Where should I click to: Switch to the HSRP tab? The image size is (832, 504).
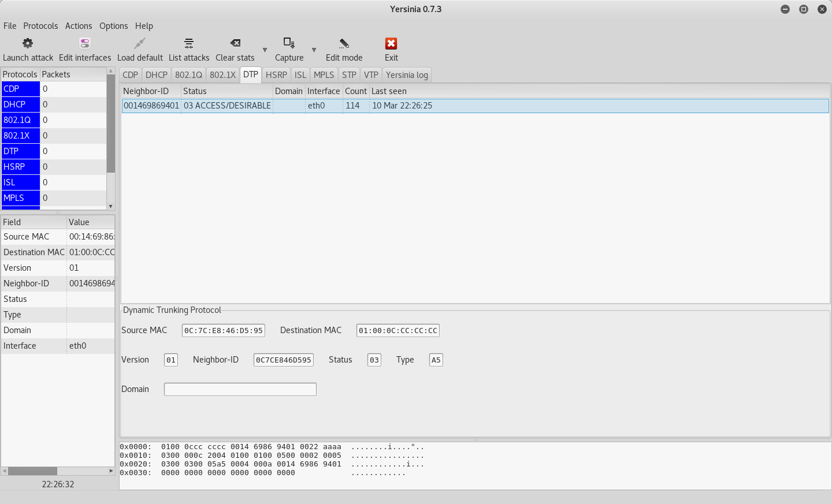pos(276,75)
